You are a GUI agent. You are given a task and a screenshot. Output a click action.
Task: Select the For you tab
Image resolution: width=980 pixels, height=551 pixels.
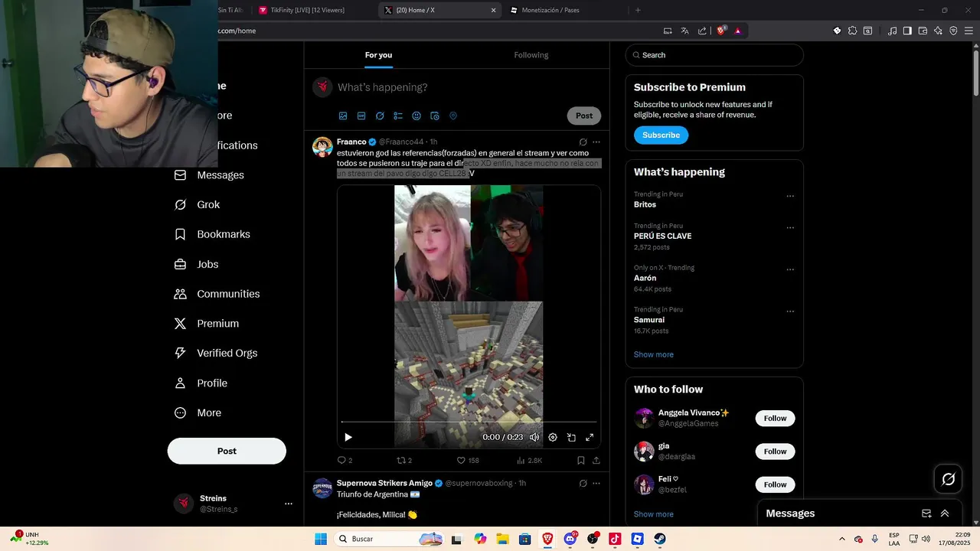378,55
